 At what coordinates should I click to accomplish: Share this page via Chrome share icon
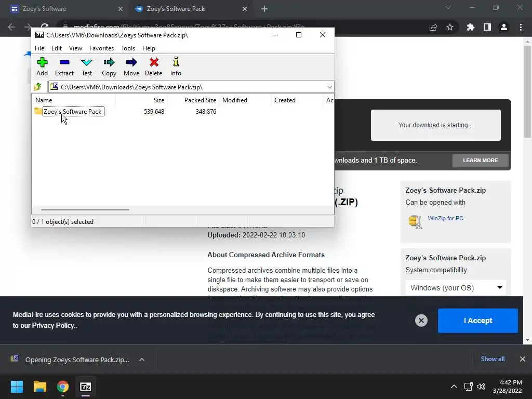[433, 27]
